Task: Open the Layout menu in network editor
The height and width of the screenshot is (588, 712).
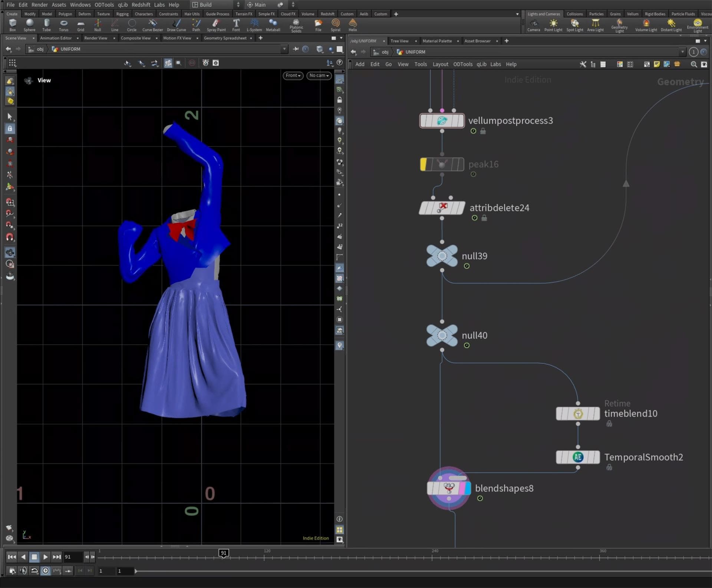Action: point(440,64)
